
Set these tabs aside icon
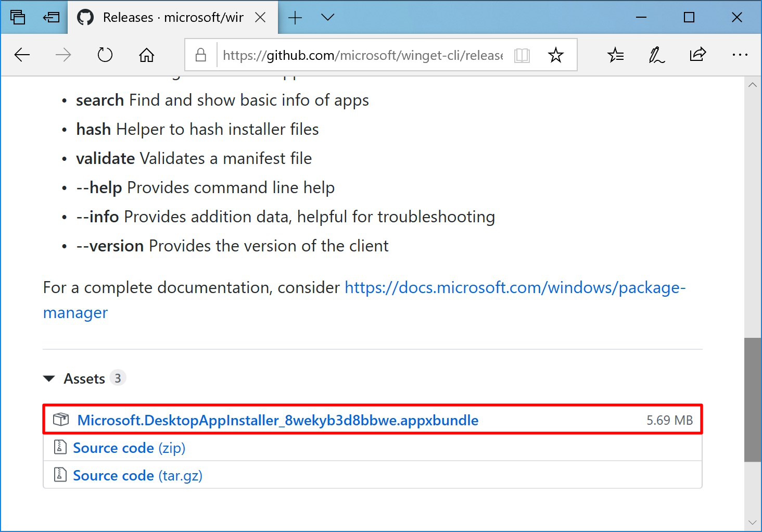coord(51,17)
